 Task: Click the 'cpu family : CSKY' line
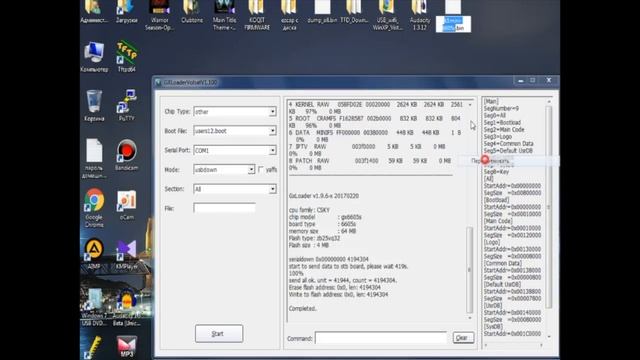click(x=309, y=210)
